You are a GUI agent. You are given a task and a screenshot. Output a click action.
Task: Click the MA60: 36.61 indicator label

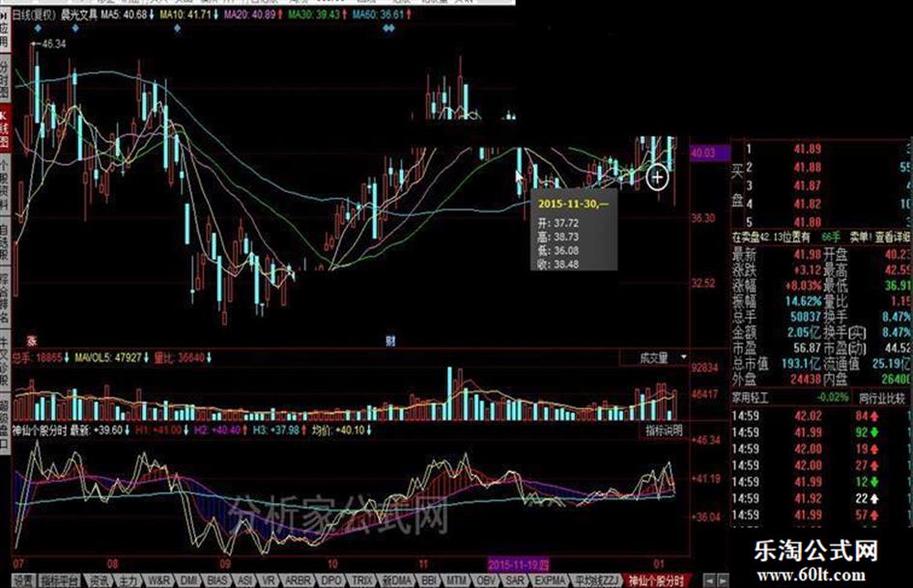pos(382,14)
